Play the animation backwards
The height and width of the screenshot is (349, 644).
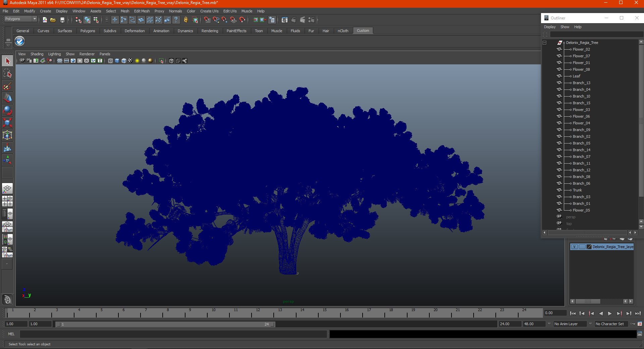(x=601, y=313)
